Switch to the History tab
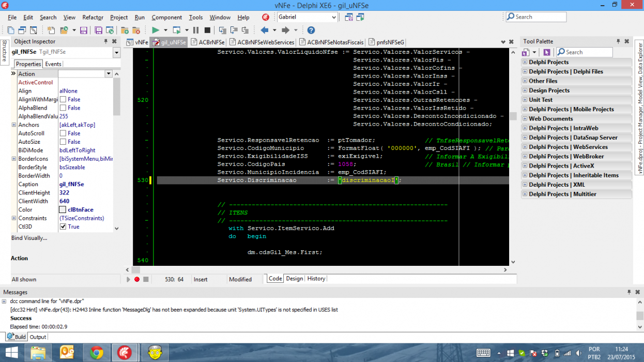Viewport: 644px width, 362px height. click(316, 279)
